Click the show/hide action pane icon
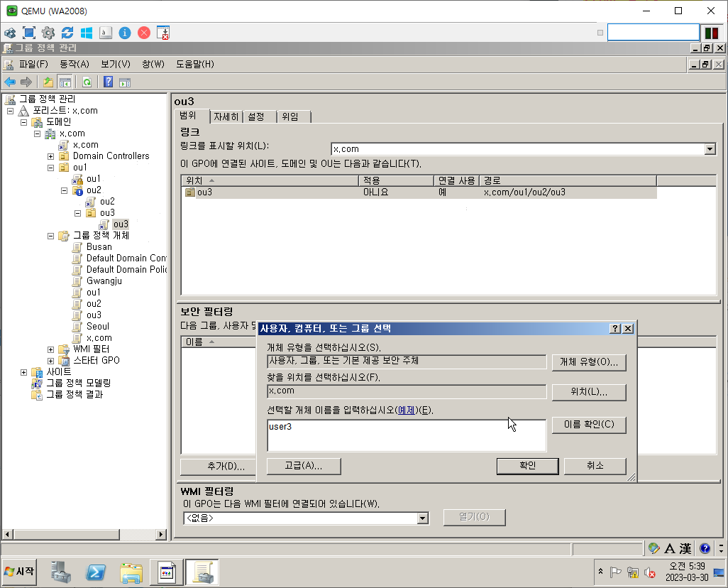Viewport: 728px width, 588px height. pyautogui.click(x=125, y=82)
